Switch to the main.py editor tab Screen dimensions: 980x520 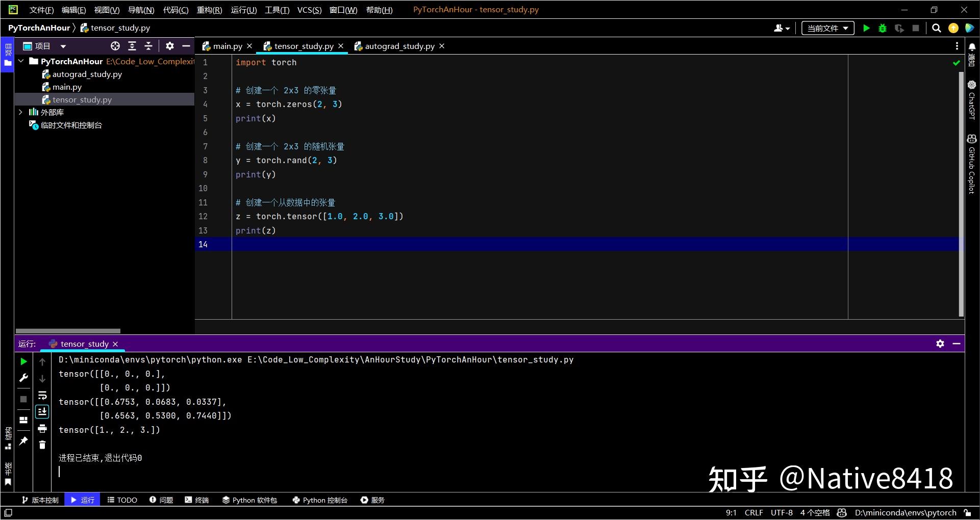[227, 46]
